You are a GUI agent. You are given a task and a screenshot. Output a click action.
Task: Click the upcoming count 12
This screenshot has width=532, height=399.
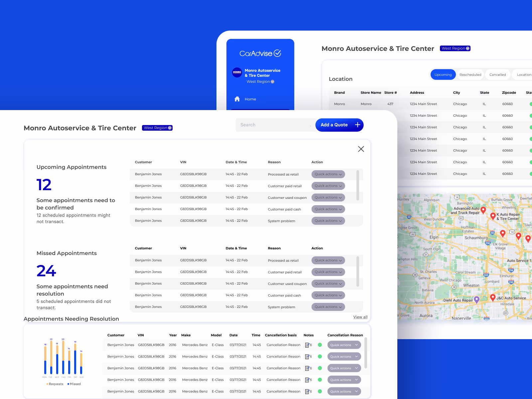(x=44, y=185)
